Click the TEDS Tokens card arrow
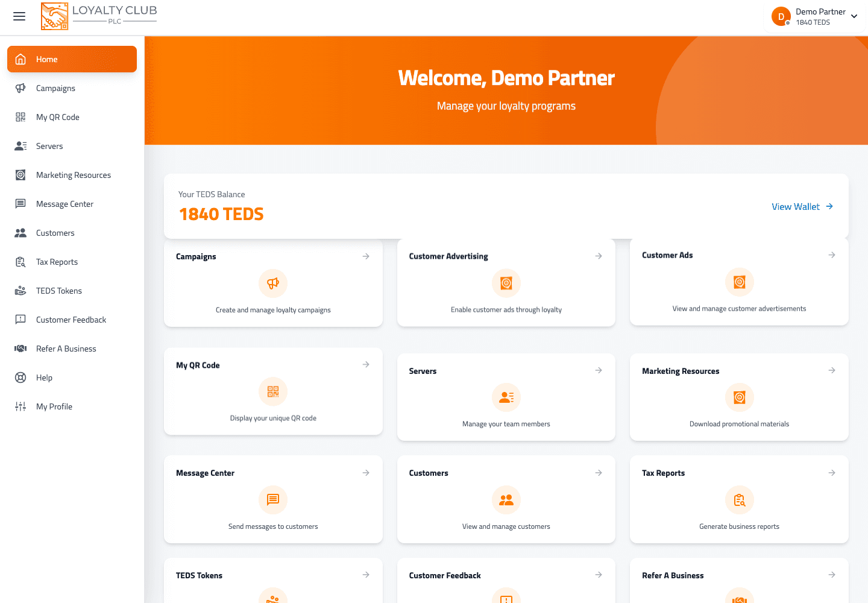Screen dimensions: 868x603 pos(366,575)
